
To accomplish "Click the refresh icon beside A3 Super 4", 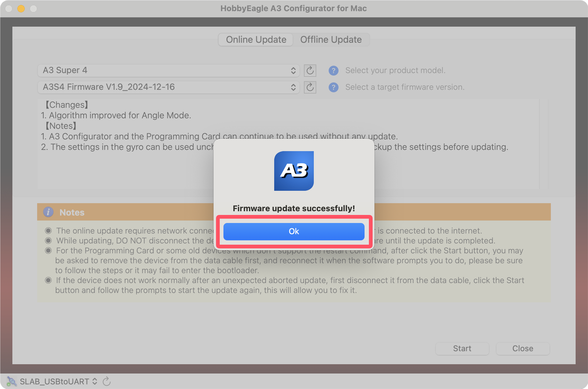I will click(x=310, y=71).
